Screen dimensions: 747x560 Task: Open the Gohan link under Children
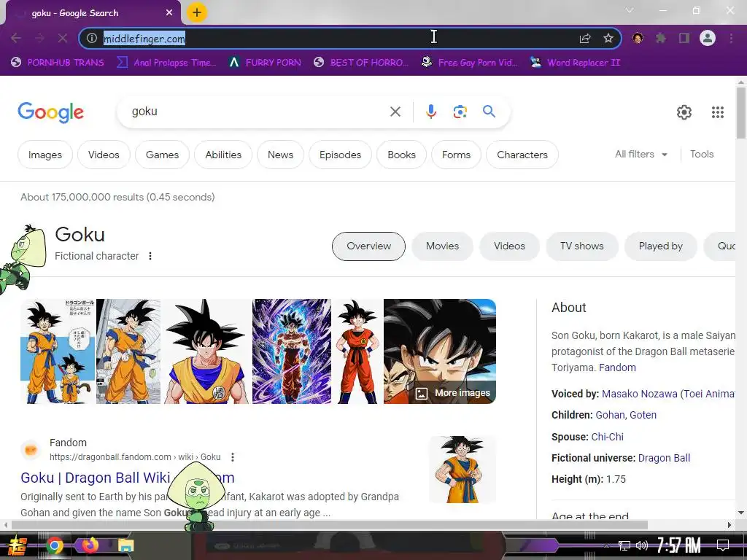coord(609,415)
